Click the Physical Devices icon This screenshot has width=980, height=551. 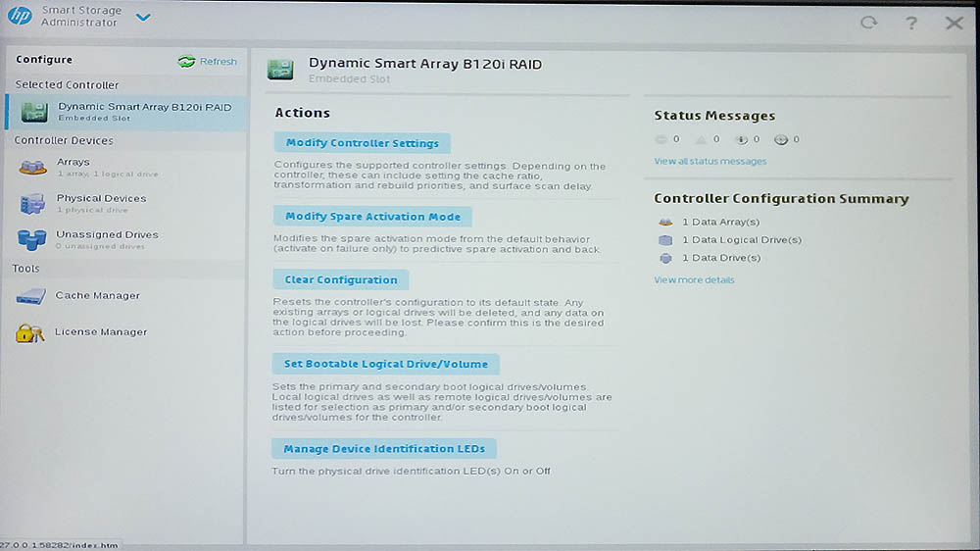click(x=32, y=203)
